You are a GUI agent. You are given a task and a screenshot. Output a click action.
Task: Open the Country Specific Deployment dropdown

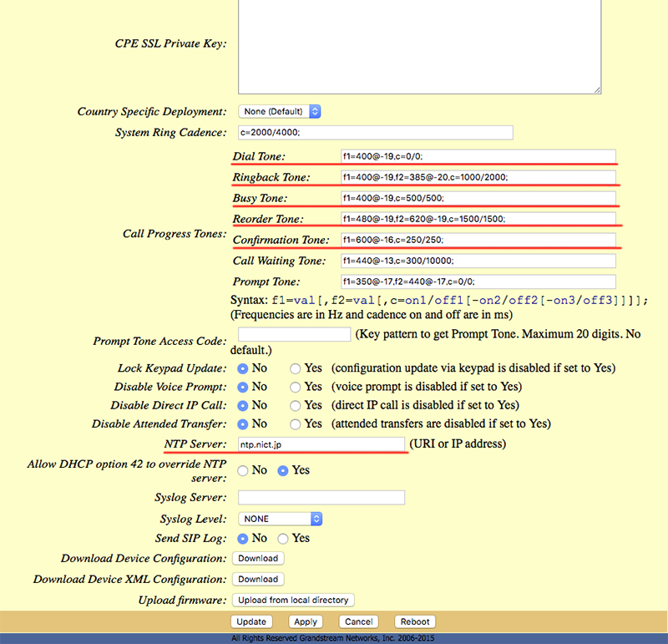pyautogui.click(x=280, y=112)
